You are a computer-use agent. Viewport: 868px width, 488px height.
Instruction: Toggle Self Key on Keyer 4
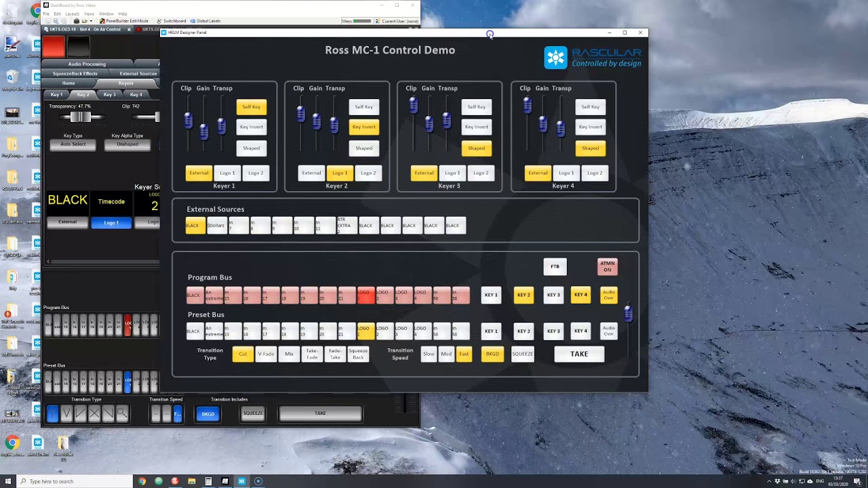tap(590, 106)
